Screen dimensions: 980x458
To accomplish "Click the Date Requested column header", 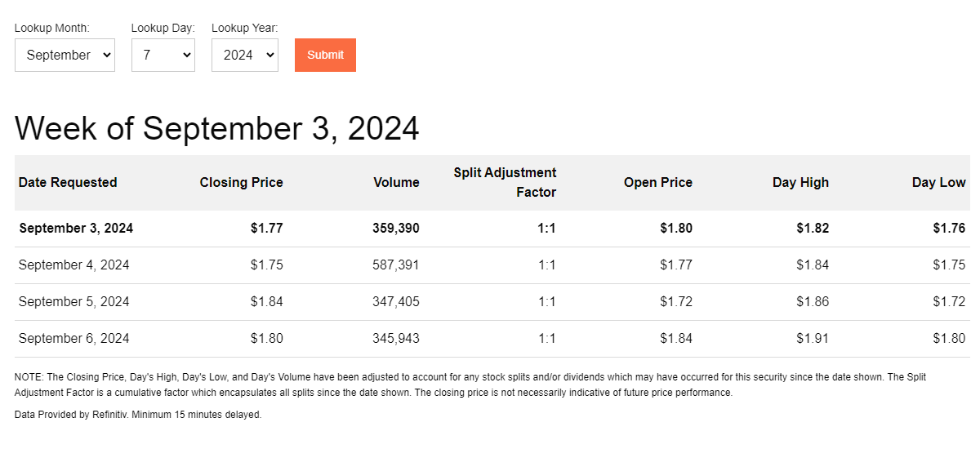I will point(68,182).
